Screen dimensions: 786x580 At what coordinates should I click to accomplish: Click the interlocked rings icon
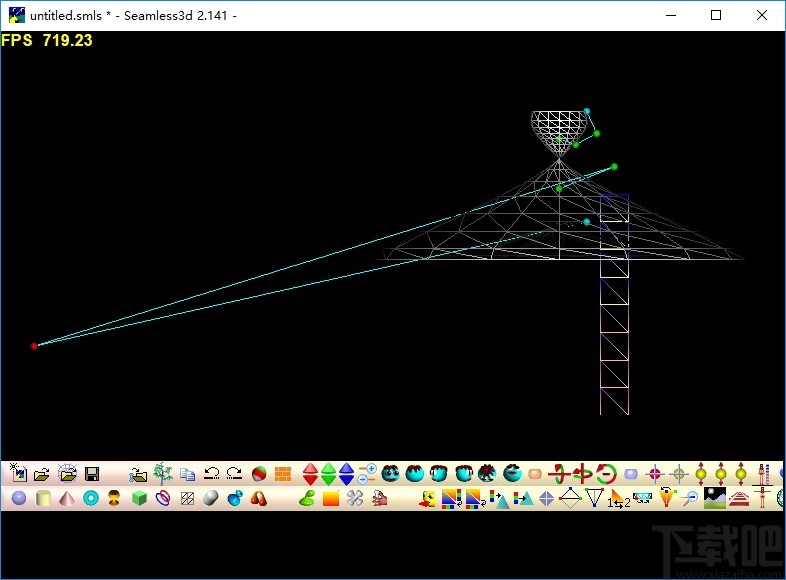pyautogui.click(x=163, y=499)
